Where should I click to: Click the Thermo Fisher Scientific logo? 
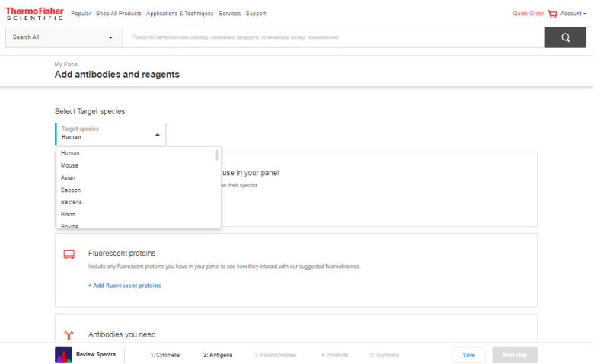[x=35, y=14]
